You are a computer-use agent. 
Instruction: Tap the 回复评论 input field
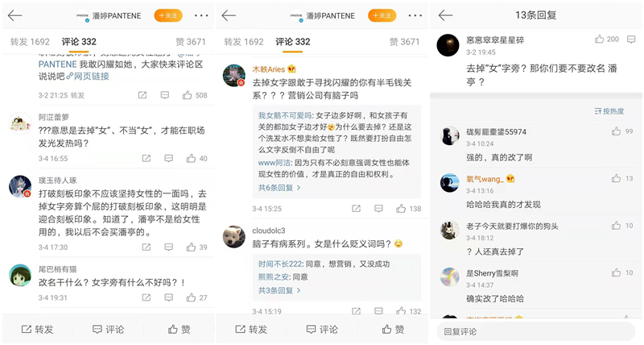[535, 331]
